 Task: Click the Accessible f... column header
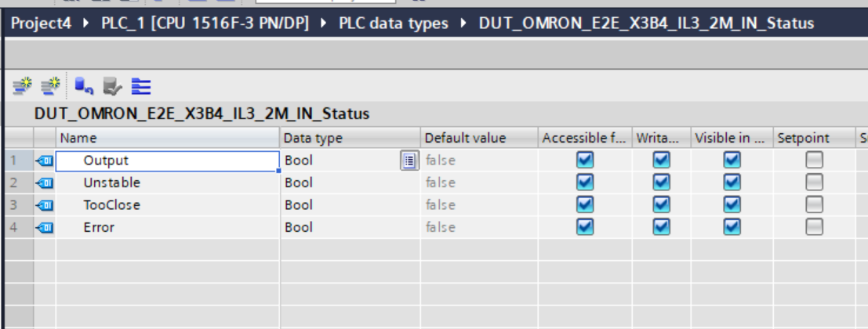[585, 138]
